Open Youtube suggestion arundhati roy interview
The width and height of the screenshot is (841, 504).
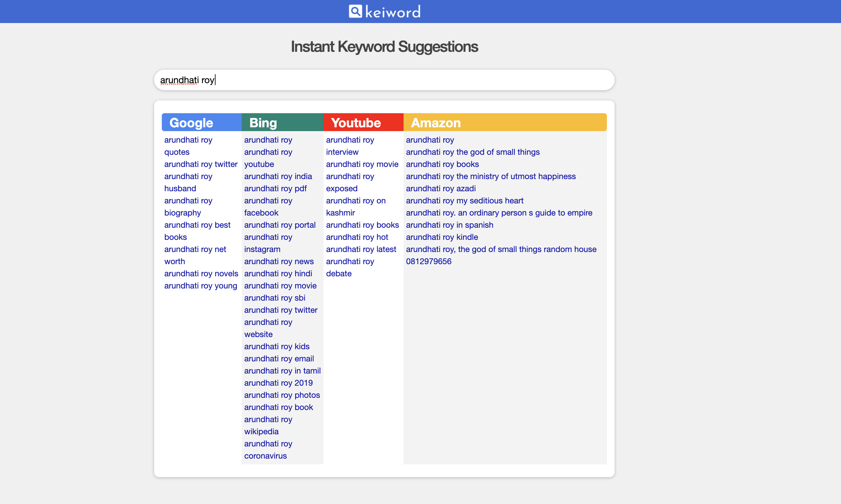click(350, 146)
